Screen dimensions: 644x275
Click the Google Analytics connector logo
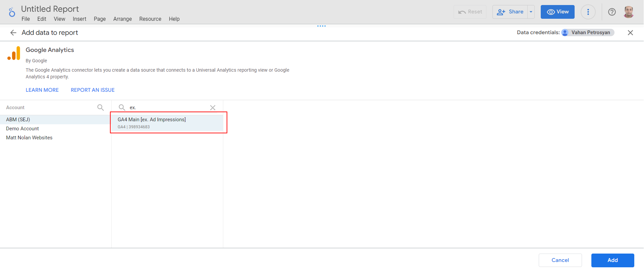click(14, 54)
